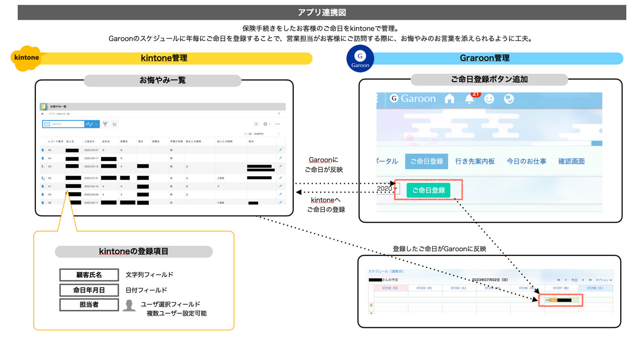This screenshot has width=644, height=362.
Task: Click the 07/02 (日) date header
Action: pos(391,288)
